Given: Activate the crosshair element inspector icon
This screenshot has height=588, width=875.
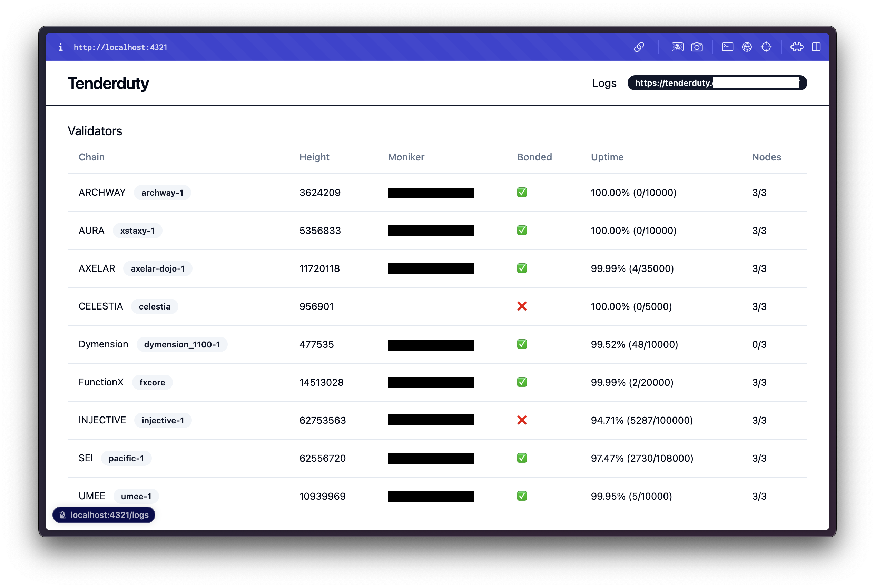Looking at the screenshot, I should coord(766,47).
